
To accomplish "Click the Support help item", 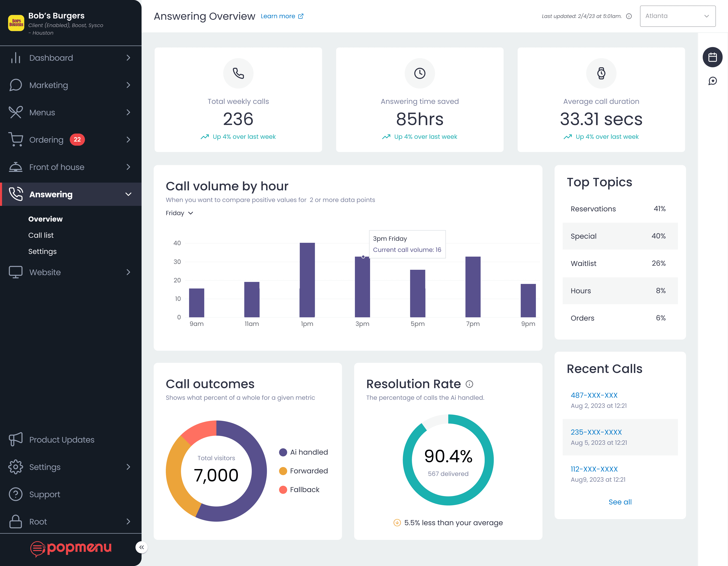I will [45, 494].
